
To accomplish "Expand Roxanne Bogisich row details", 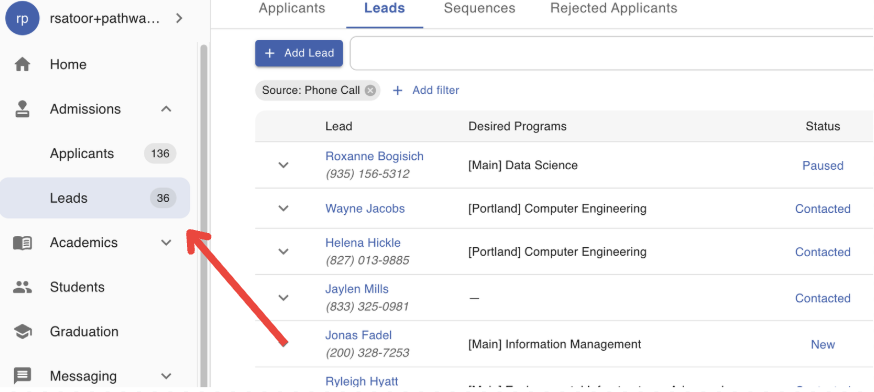I will pyautogui.click(x=284, y=165).
